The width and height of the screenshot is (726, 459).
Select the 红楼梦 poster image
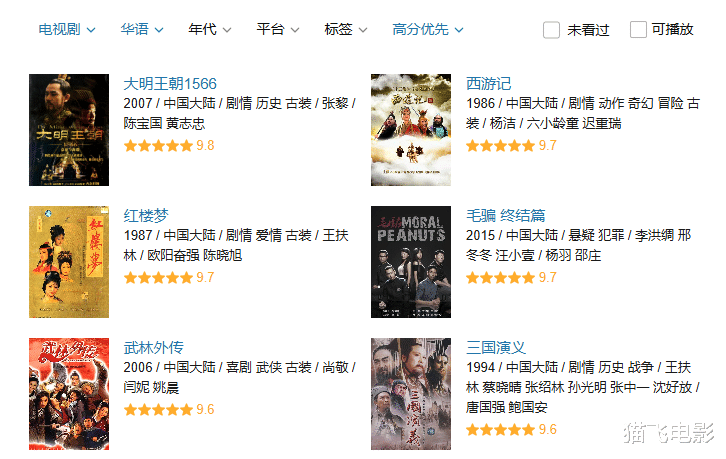[x=69, y=262]
